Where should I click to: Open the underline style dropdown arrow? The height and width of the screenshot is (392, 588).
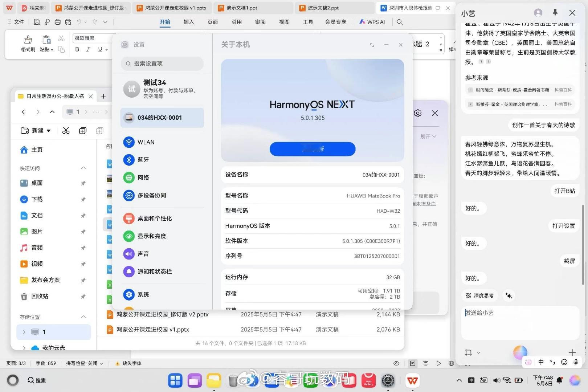pos(107,50)
